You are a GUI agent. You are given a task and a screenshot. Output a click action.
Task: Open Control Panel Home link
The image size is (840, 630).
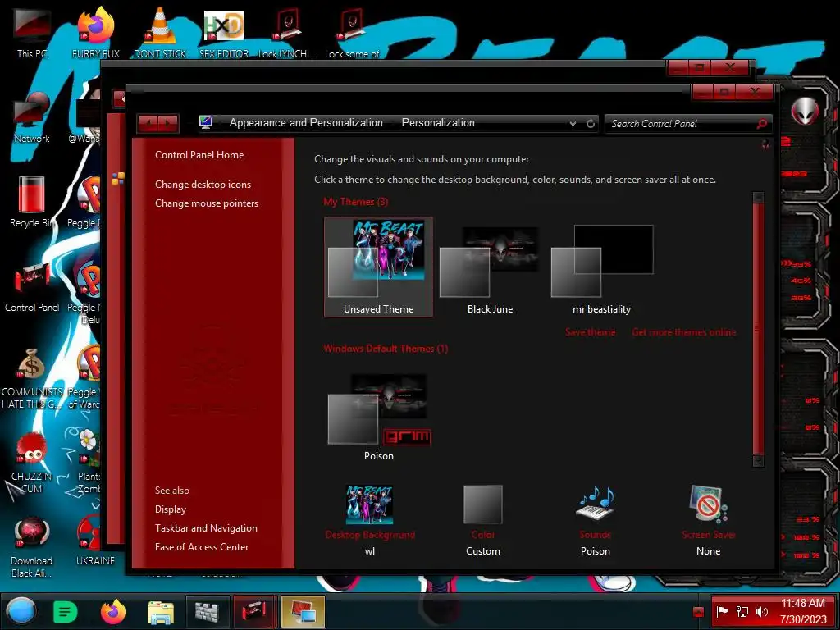tap(199, 155)
